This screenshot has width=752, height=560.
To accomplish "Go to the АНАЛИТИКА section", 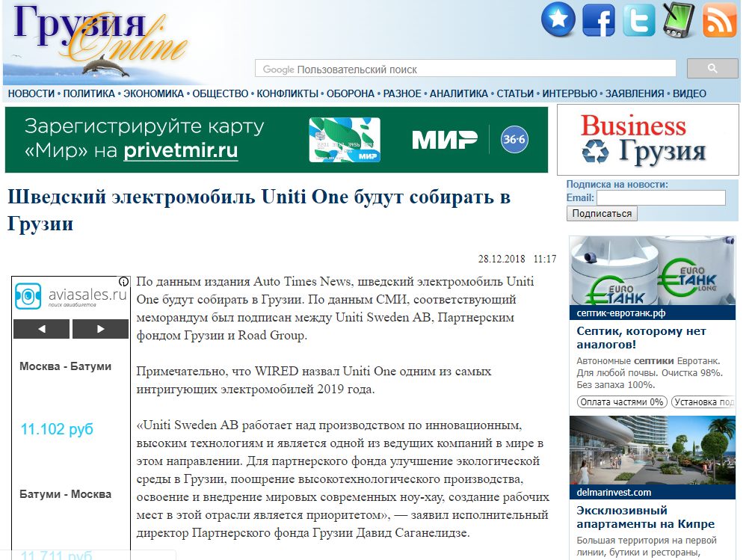I will [x=458, y=93].
